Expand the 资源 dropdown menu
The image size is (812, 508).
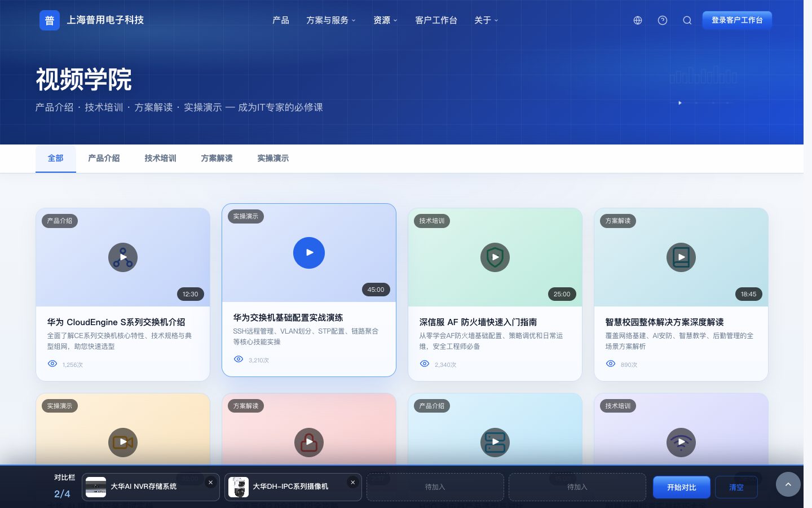(386, 20)
